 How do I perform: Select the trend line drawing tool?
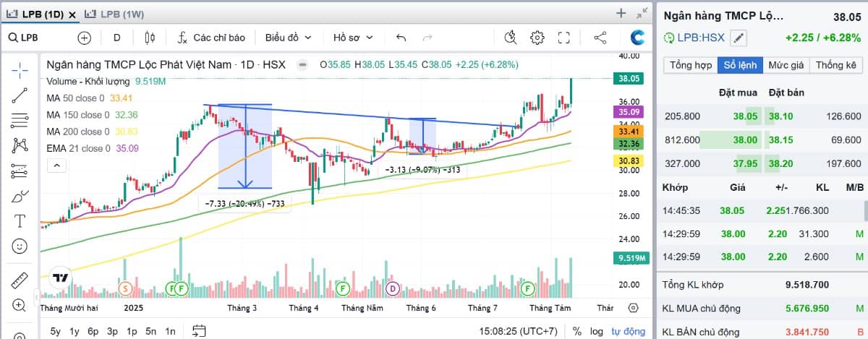20,95
